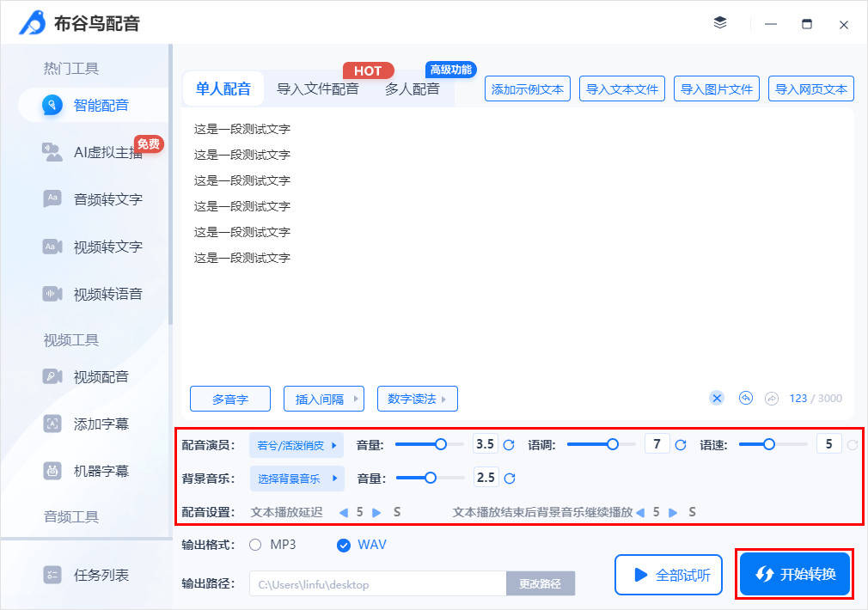
Task: Open the 视频转文字 tool
Action: coord(93,247)
